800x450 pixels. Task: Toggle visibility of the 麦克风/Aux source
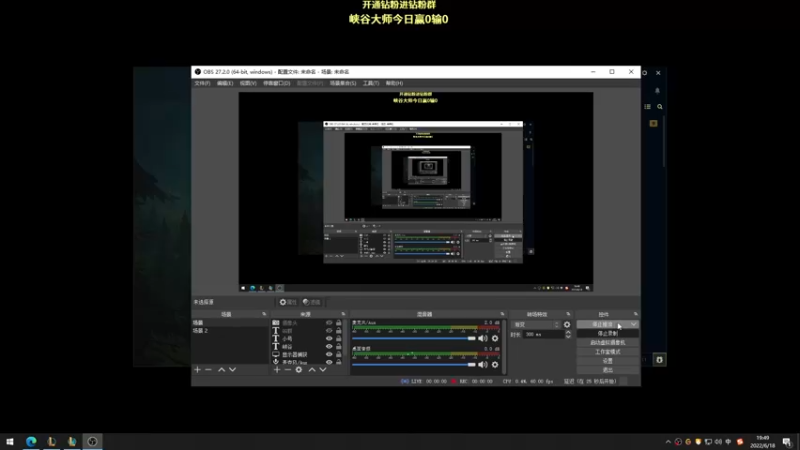pyautogui.click(x=329, y=362)
